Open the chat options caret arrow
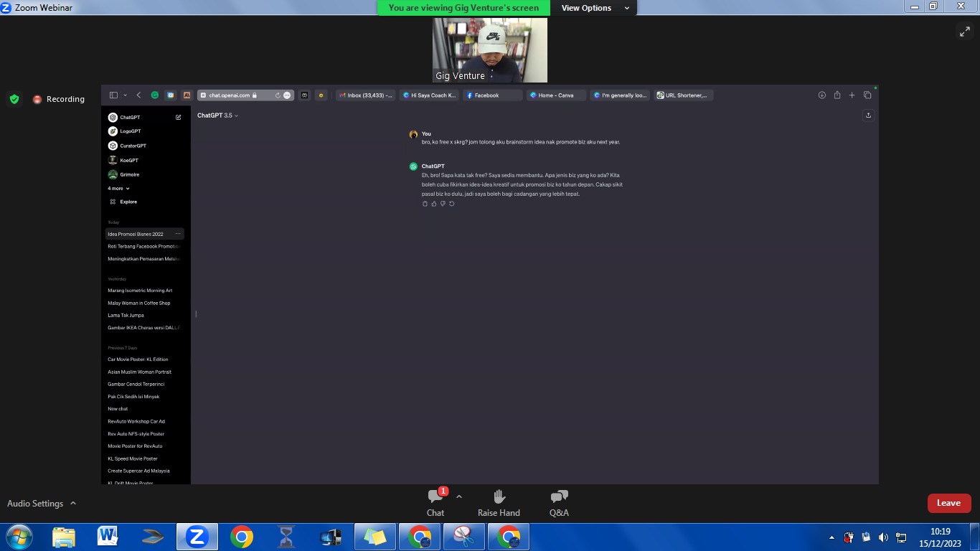 [x=459, y=496]
